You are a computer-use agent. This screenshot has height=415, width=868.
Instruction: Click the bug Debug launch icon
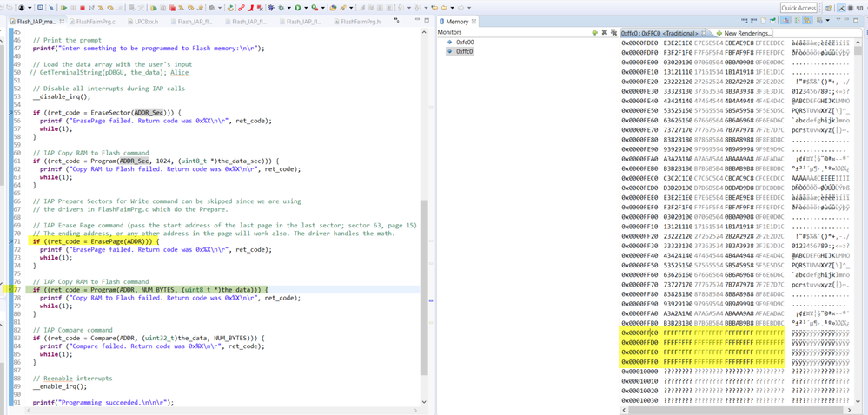click(x=281, y=8)
